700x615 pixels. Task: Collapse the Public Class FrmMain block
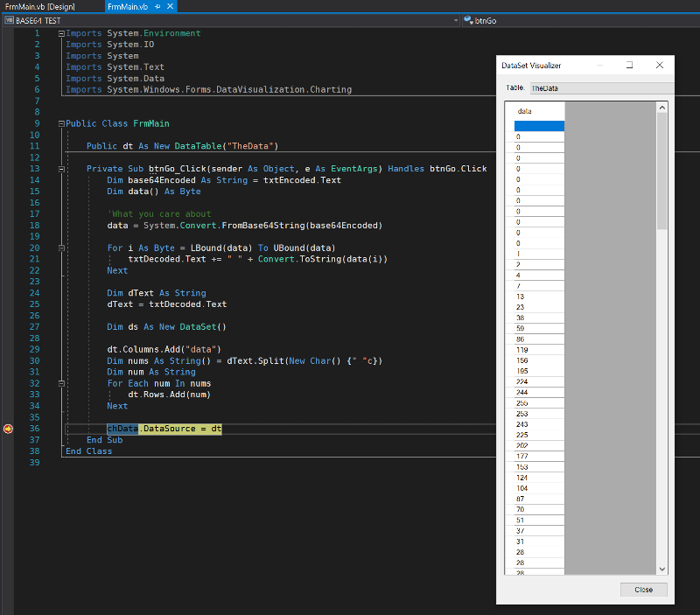(x=60, y=123)
